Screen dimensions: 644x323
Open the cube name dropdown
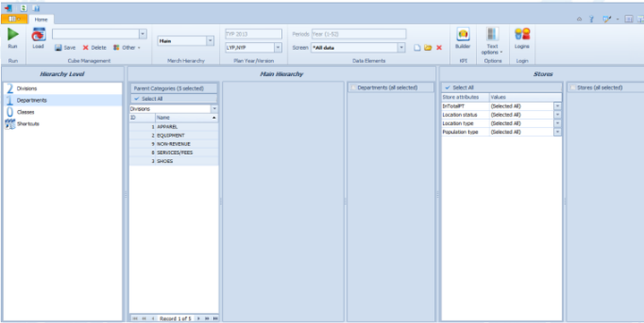(x=143, y=33)
